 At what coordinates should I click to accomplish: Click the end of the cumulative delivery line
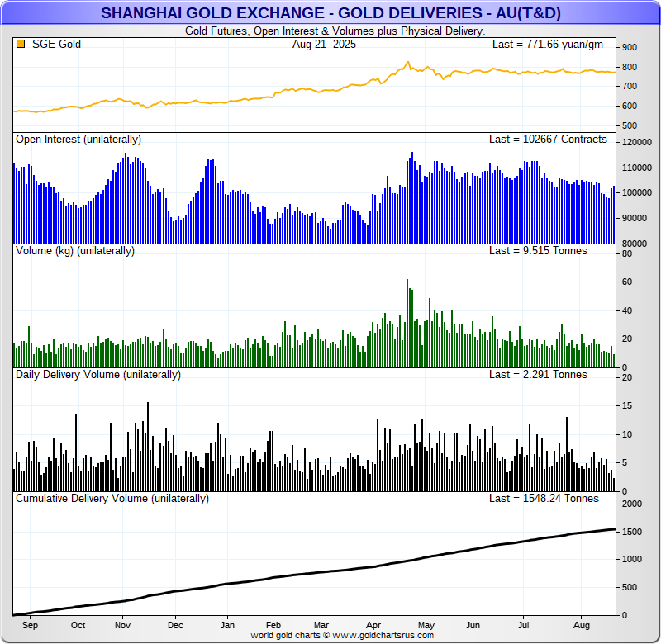[615, 529]
